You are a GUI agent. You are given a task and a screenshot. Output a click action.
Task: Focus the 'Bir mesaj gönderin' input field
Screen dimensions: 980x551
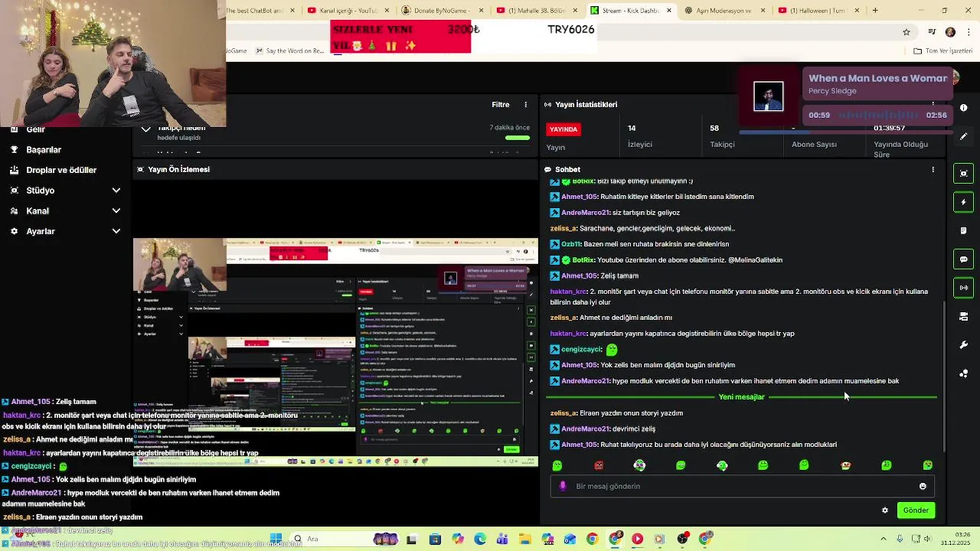pos(743,486)
